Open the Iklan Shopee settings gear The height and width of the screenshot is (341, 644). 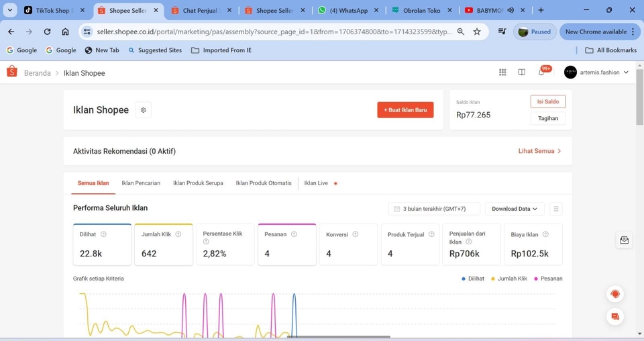(x=144, y=110)
